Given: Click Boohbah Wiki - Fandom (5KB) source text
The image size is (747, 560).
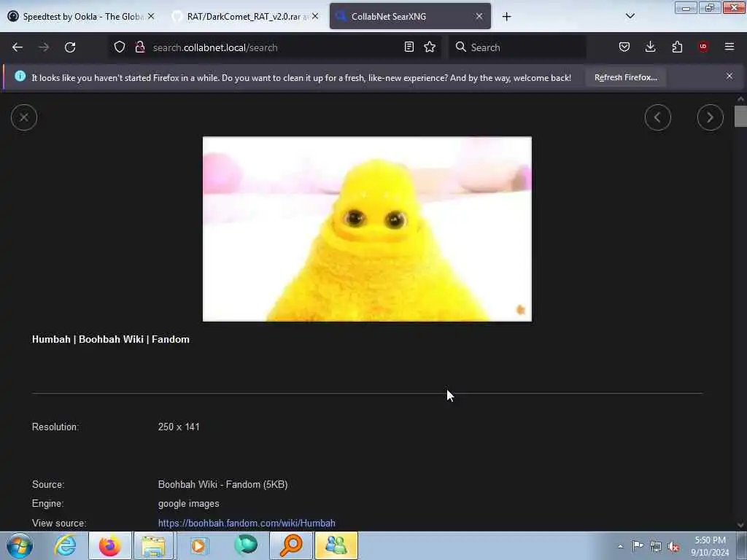Looking at the screenshot, I should (222, 484).
